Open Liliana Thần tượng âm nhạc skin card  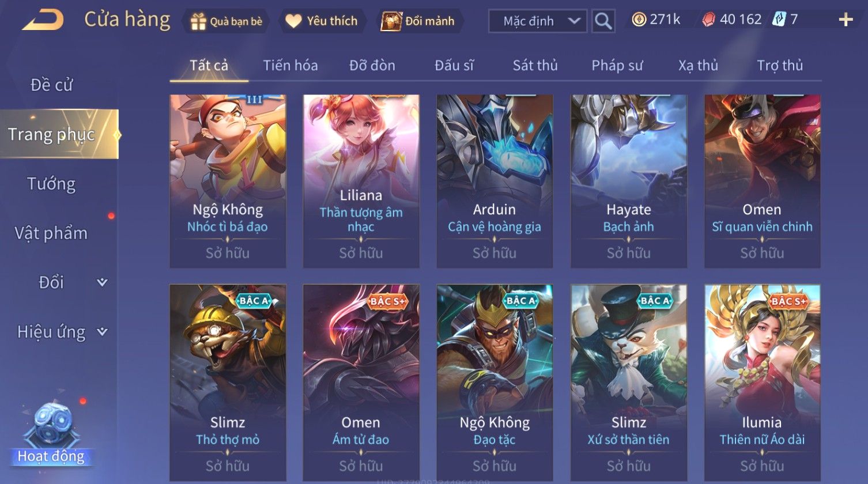point(361,181)
